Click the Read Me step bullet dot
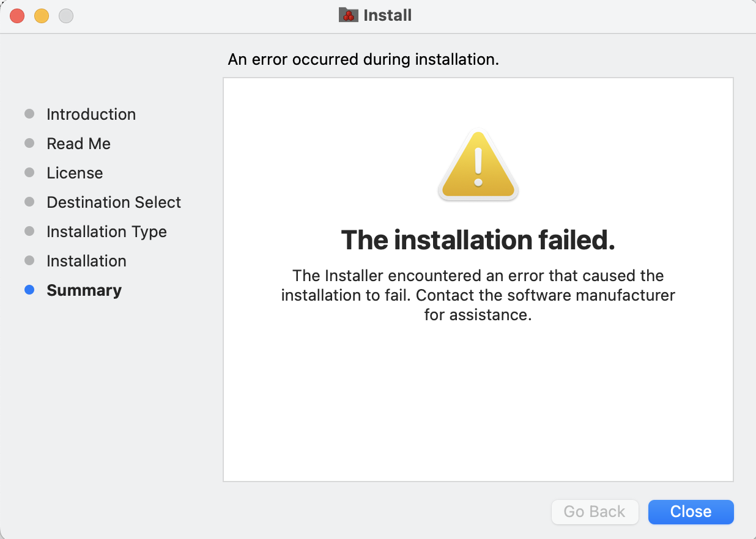The height and width of the screenshot is (539, 756). (x=29, y=144)
